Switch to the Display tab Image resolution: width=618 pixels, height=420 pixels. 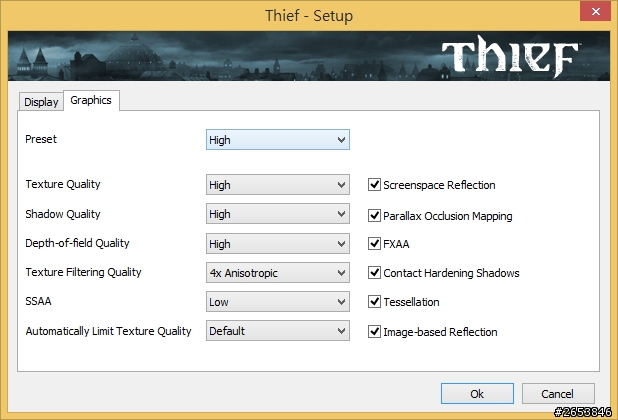click(41, 102)
